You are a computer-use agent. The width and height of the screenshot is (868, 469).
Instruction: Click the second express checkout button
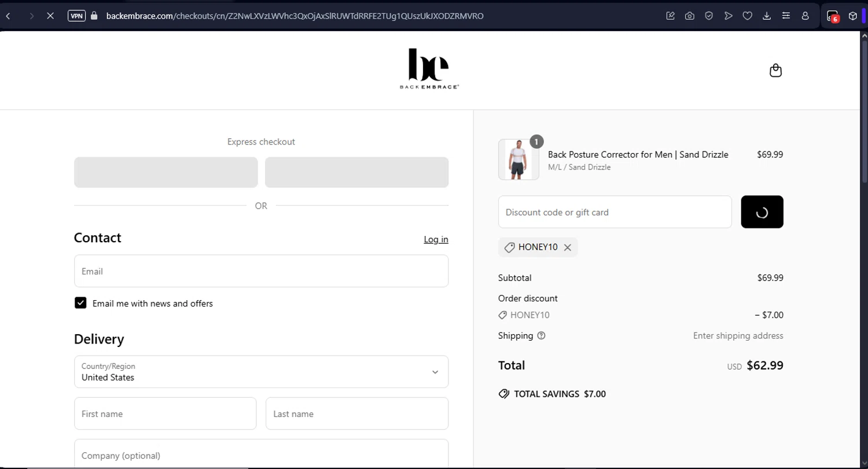[x=356, y=172]
